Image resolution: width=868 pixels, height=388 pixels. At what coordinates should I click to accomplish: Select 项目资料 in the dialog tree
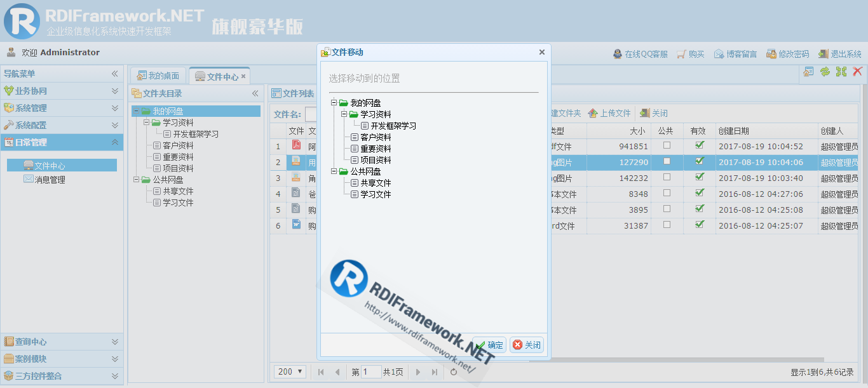[x=376, y=160]
